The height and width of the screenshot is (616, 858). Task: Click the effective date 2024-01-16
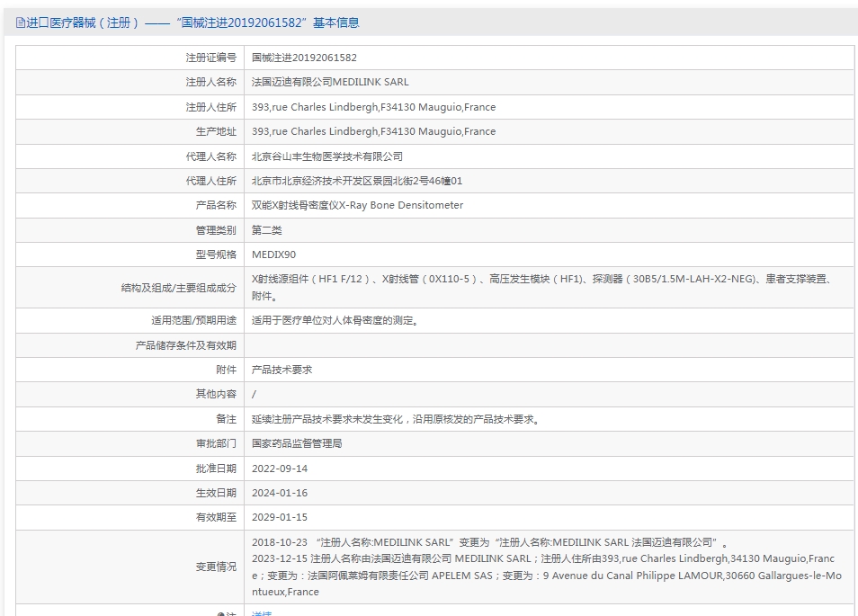click(280, 493)
